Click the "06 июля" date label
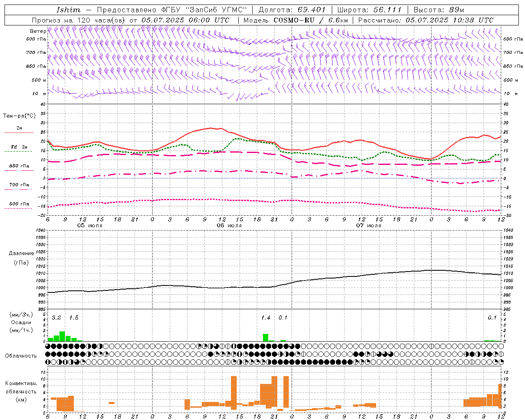 click(229, 226)
